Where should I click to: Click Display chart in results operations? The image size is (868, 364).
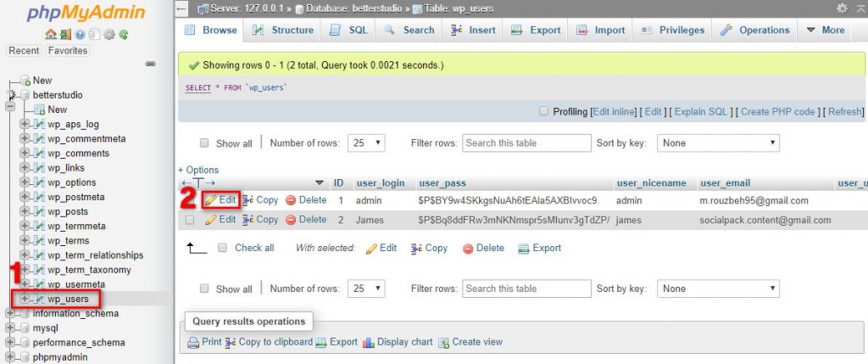(x=398, y=342)
